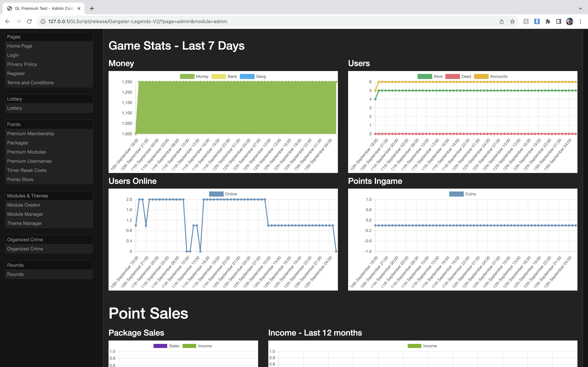Expand the tab search chevron
Image resolution: width=588 pixels, height=367 pixels.
(x=581, y=8)
